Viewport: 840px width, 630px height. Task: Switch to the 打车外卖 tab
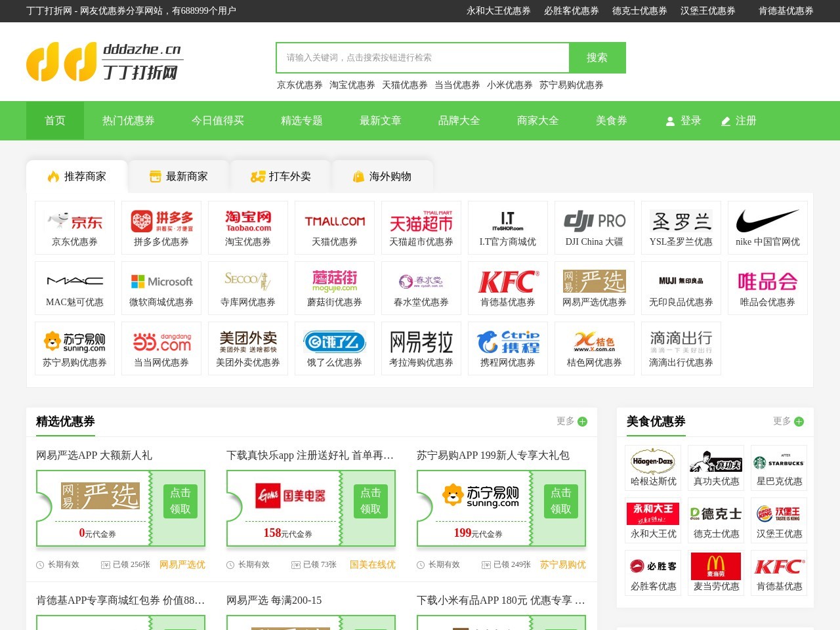click(x=281, y=175)
